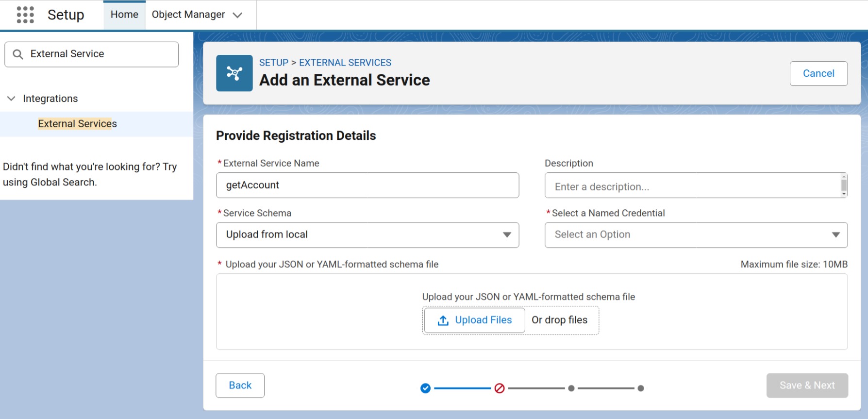Open the Select a Named Credential dropdown
The image size is (868, 419).
(x=696, y=235)
